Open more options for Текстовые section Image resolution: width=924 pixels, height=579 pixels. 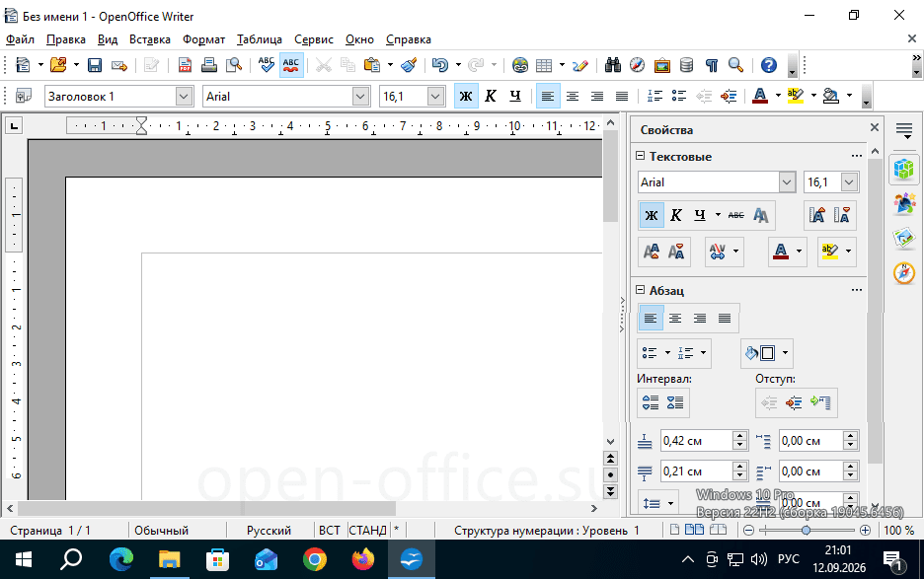(857, 156)
